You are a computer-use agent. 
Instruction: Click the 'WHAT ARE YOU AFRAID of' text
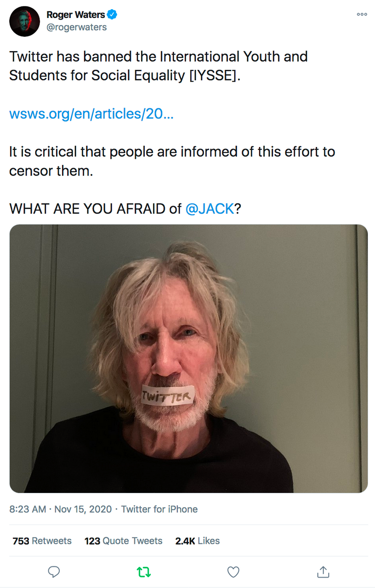click(x=95, y=209)
